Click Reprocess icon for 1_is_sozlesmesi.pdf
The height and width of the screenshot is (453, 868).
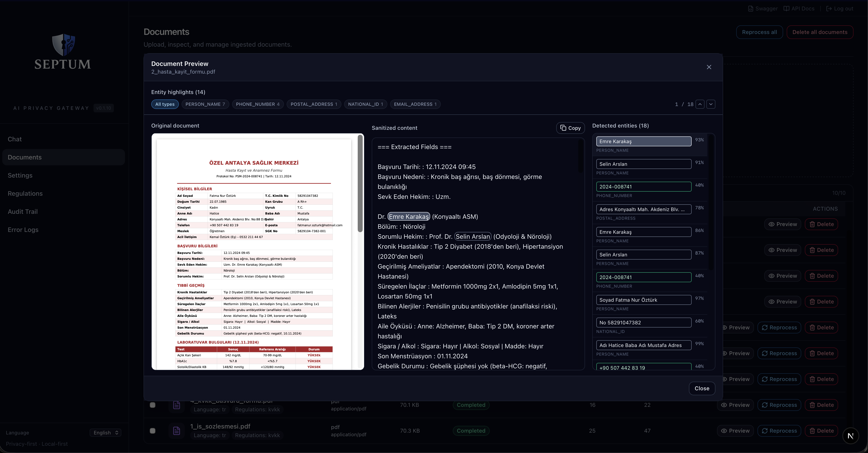pos(765,431)
